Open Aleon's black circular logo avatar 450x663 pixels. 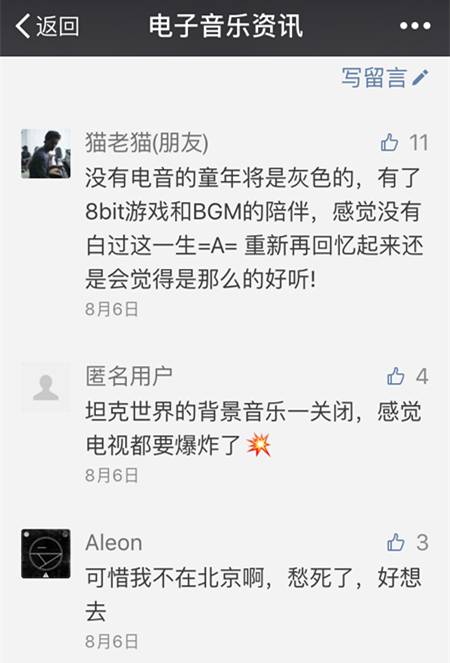pyautogui.click(x=46, y=553)
